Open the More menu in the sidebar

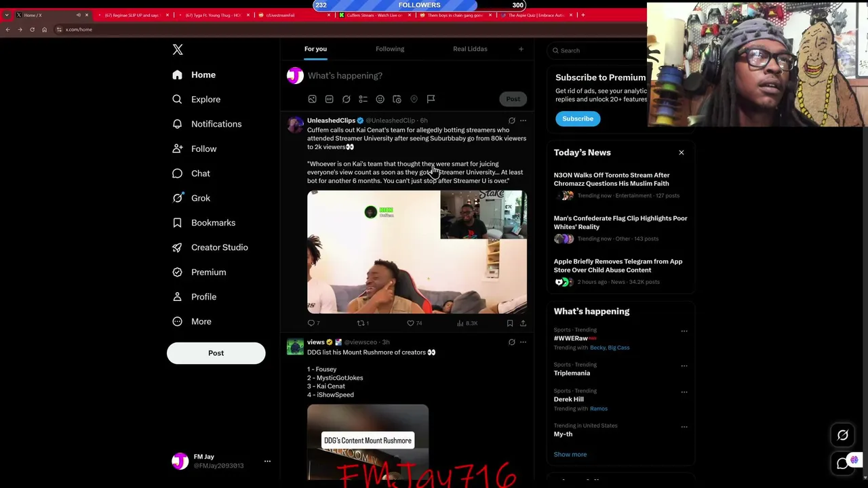[x=192, y=321]
